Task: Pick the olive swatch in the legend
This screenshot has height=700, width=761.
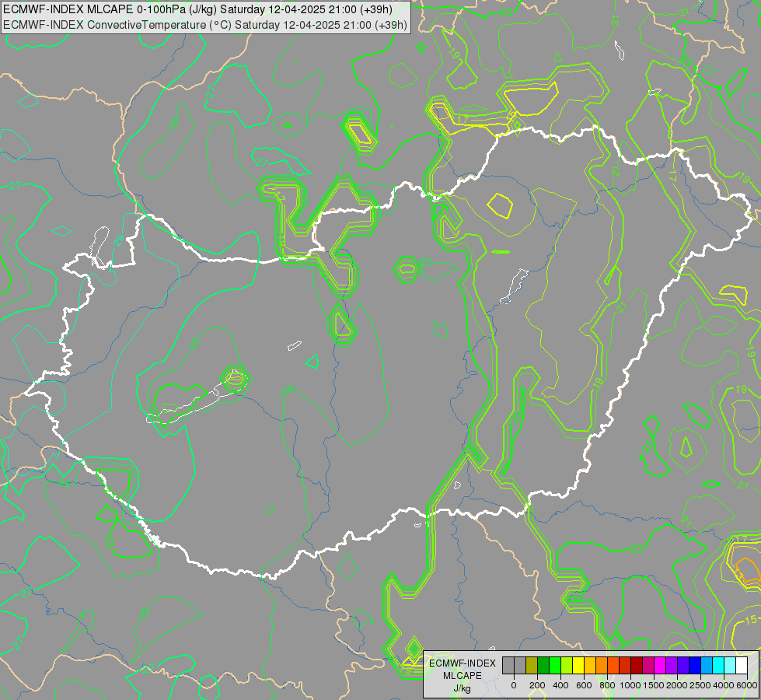Action: [532, 666]
